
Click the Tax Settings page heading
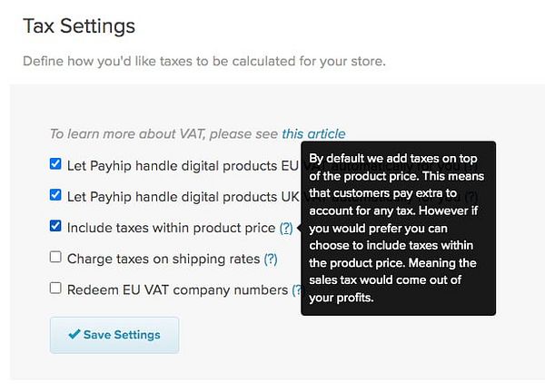click(x=79, y=26)
